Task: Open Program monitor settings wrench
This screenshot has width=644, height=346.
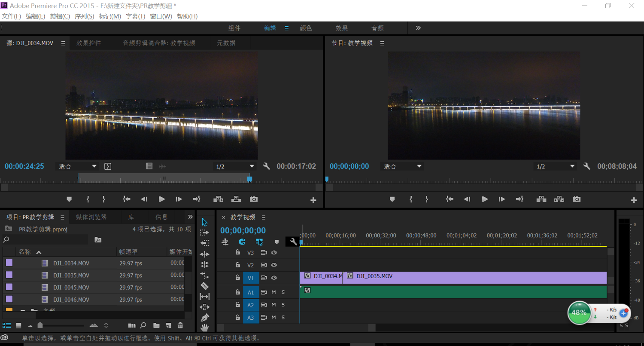Action: click(587, 166)
